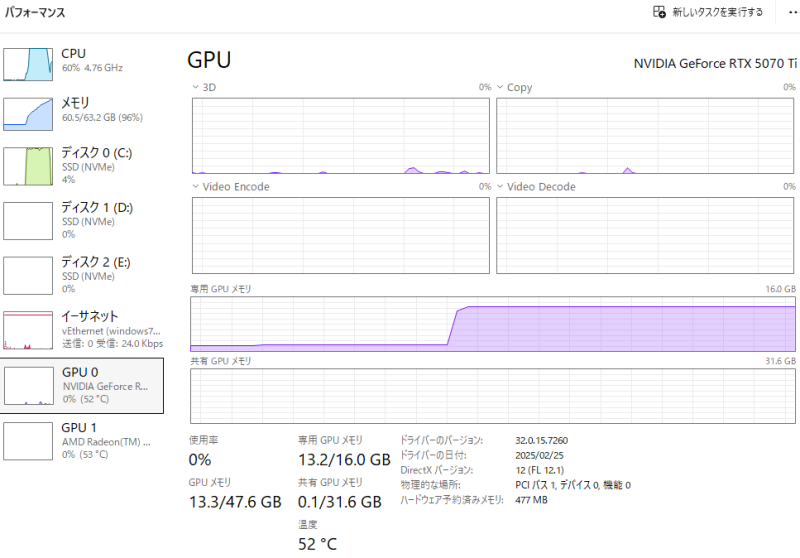Expand the Video Encode engine selector
The image size is (800, 558).
click(195, 187)
